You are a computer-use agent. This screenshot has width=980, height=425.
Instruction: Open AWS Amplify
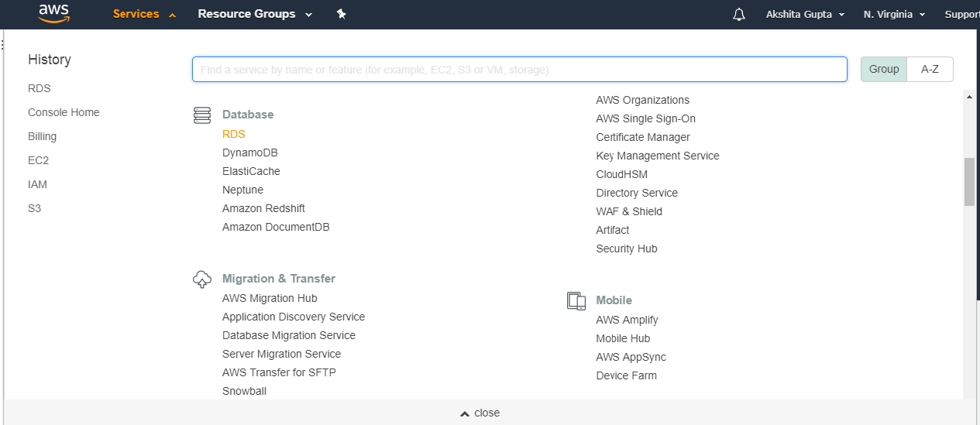coord(627,320)
